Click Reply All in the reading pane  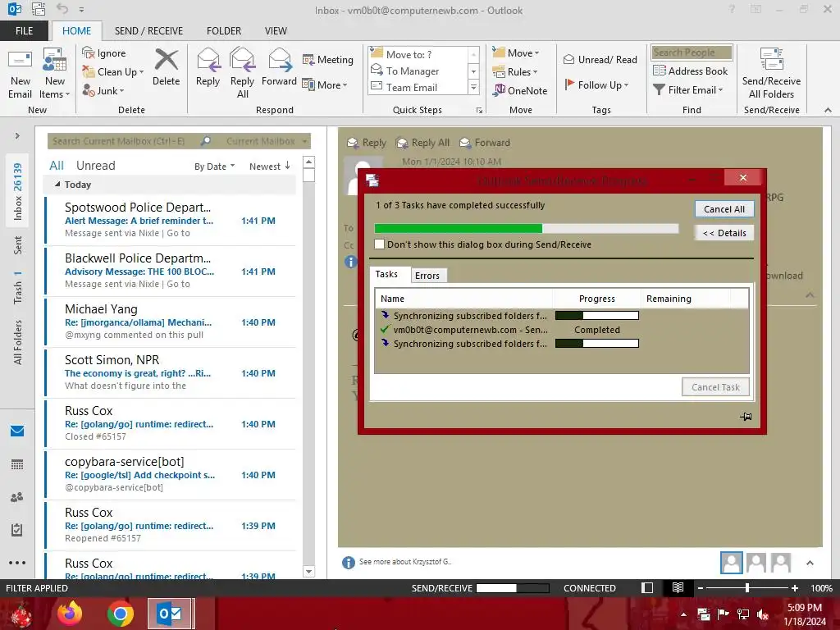[422, 143]
